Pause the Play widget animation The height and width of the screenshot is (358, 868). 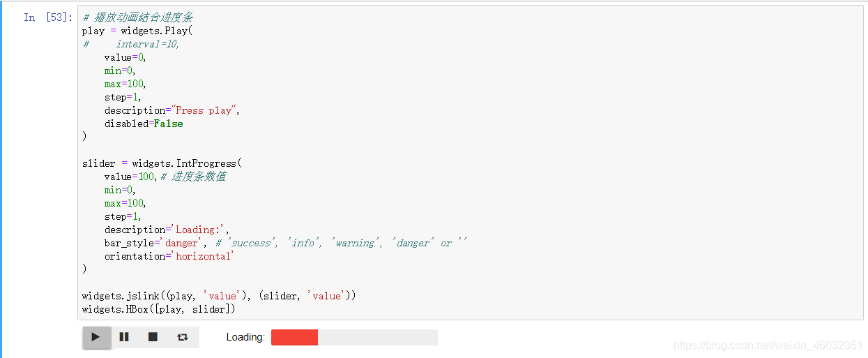(124, 337)
